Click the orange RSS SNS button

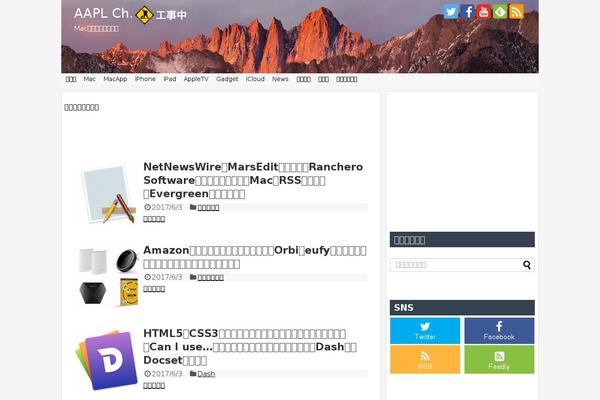425,359
